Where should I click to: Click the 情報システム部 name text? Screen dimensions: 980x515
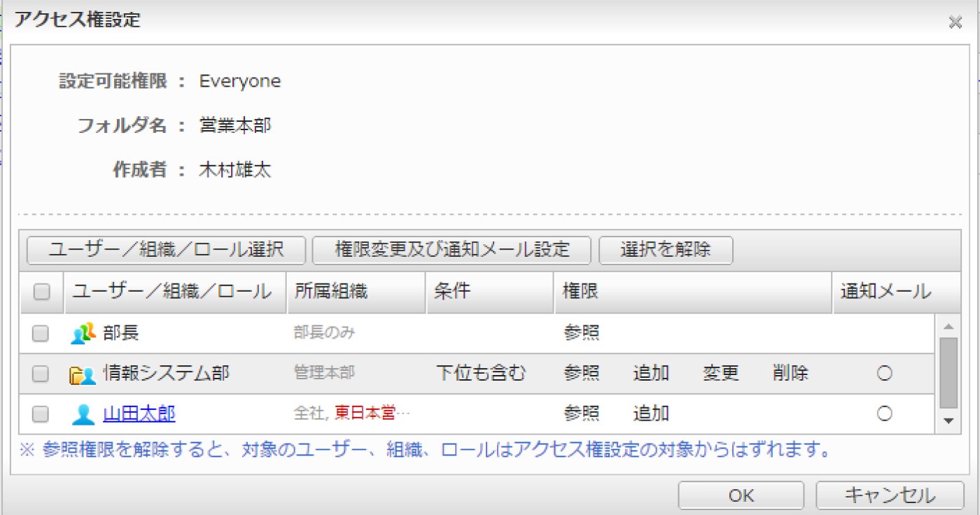point(166,374)
